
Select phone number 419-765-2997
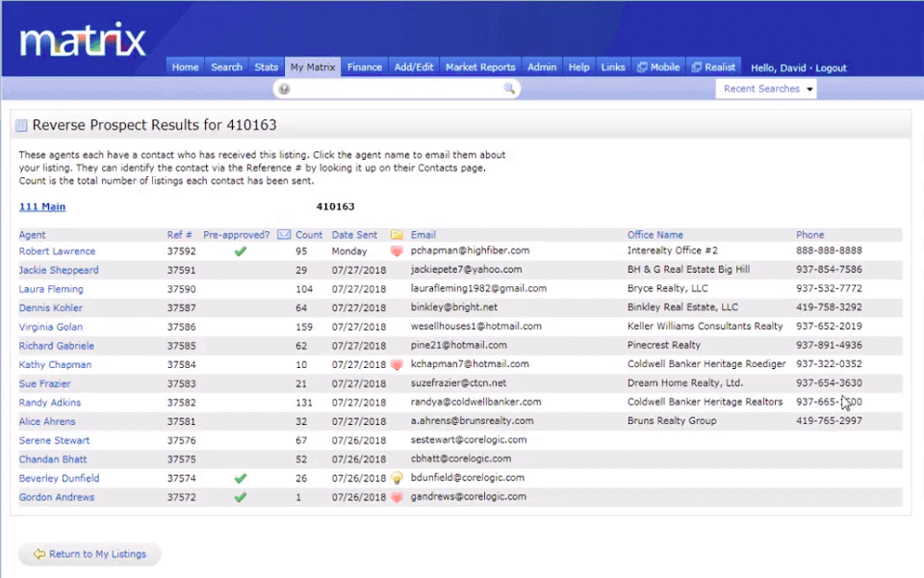coord(829,421)
